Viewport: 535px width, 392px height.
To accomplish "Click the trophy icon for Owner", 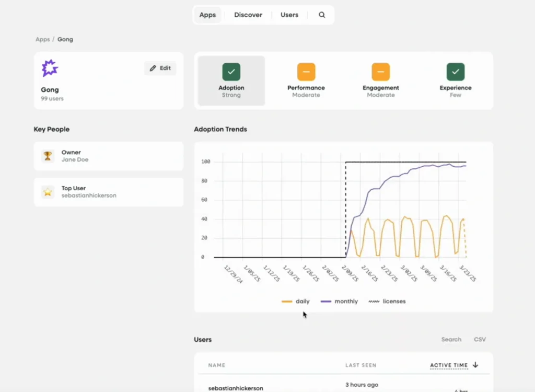I will [48, 156].
